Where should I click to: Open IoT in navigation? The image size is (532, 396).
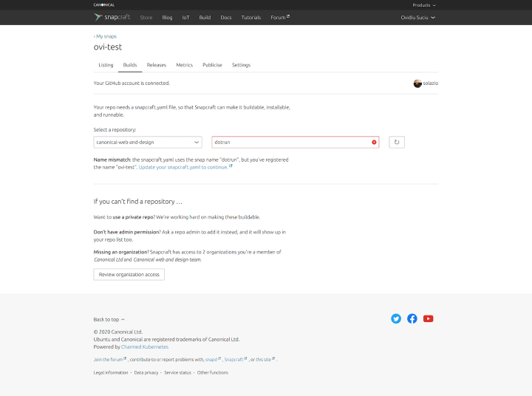tap(185, 18)
